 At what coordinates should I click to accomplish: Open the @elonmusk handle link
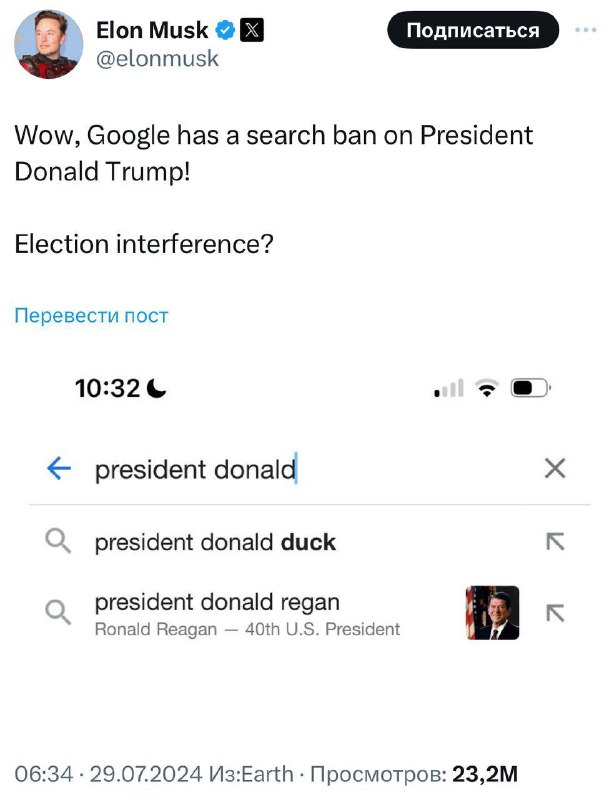[x=156, y=58]
